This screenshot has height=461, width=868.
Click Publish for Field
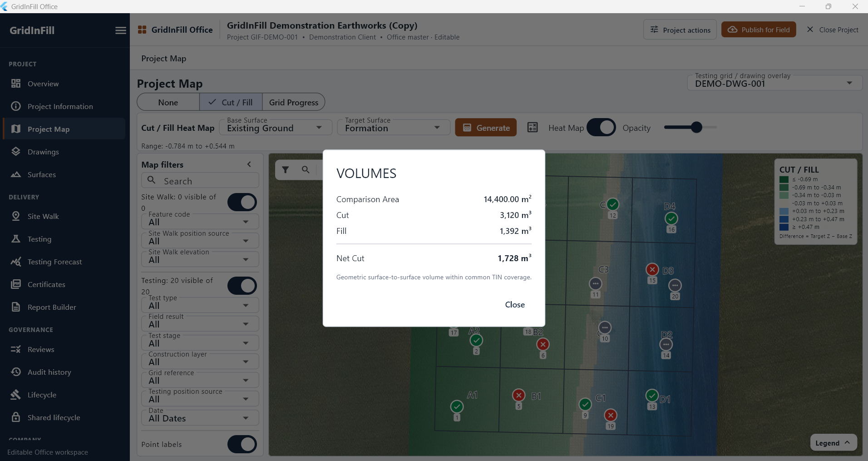(x=759, y=30)
